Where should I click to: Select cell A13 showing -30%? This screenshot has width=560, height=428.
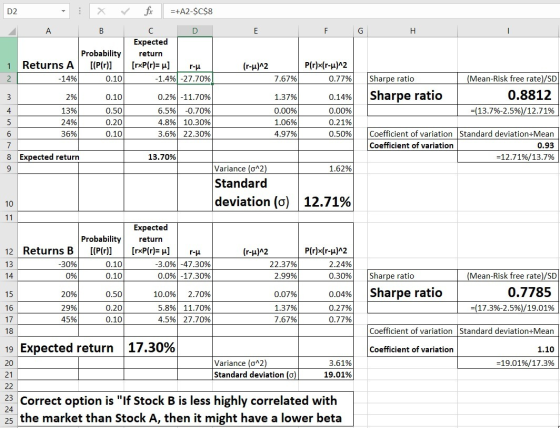coord(48,264)
